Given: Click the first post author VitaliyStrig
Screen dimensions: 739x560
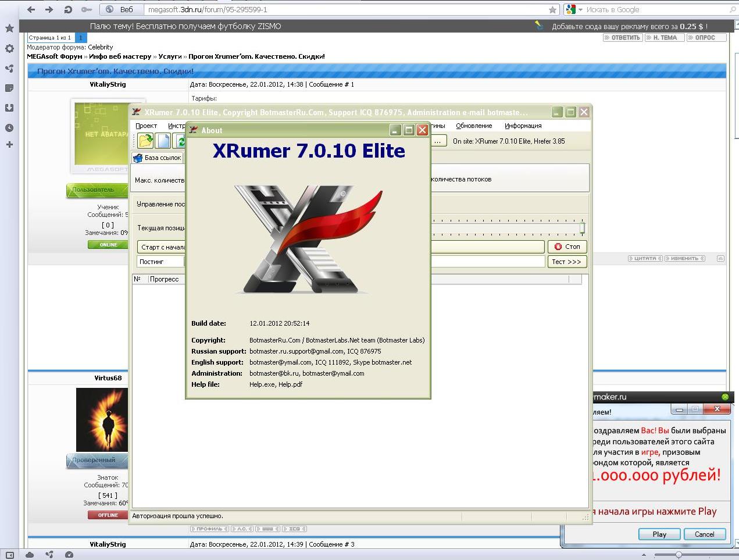Looking at the screenshot, I should coord(108,84).
